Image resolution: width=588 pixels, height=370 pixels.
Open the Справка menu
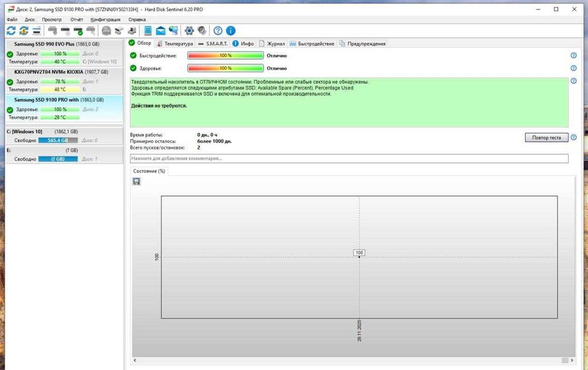coord(137,19)
